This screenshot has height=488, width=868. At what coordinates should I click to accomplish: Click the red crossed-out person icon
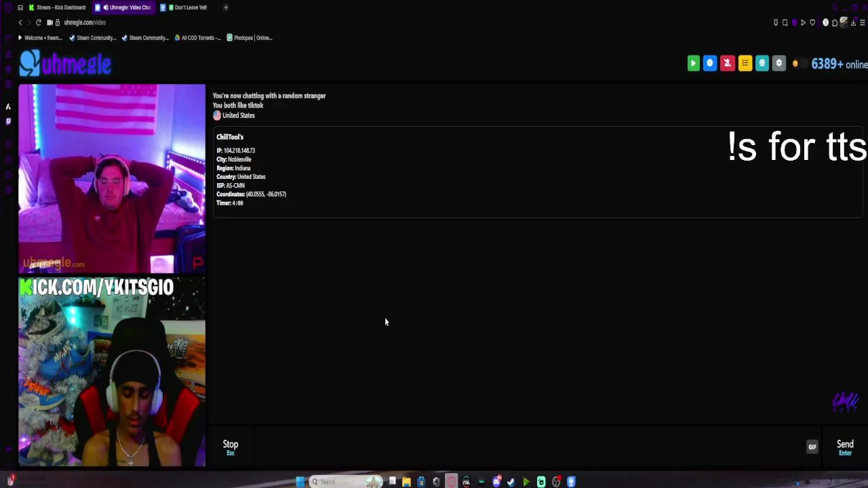click(x=727, y=63)
